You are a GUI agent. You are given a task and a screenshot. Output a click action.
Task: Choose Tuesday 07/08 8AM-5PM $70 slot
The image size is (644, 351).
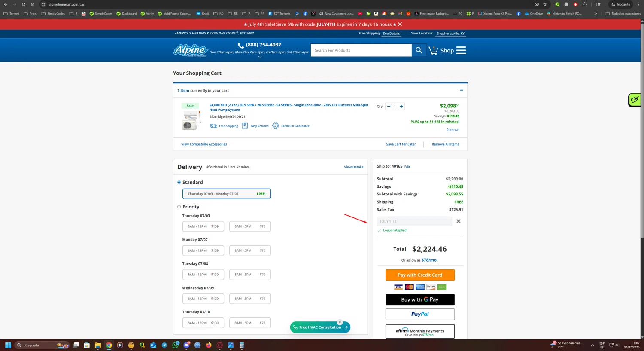click(250, 275)
